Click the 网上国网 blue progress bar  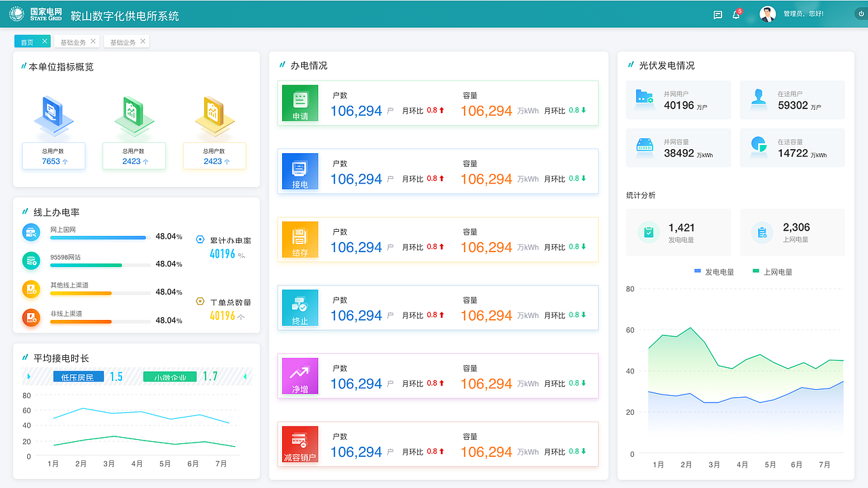[x=98, y=238]
